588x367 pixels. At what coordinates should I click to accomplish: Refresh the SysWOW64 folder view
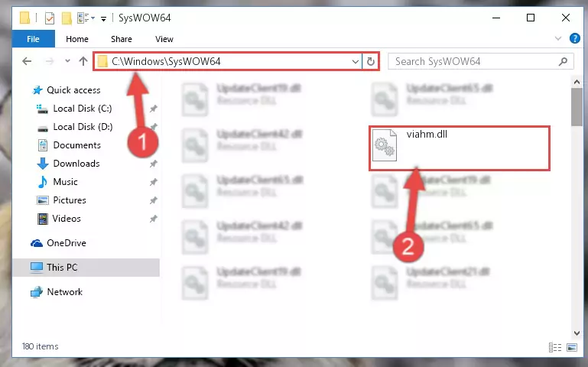[371, 61]
